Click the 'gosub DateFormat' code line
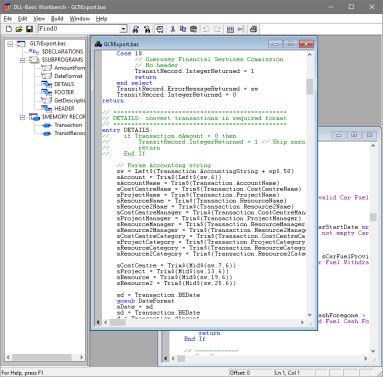The image size is (383, 377). [145, 301]
